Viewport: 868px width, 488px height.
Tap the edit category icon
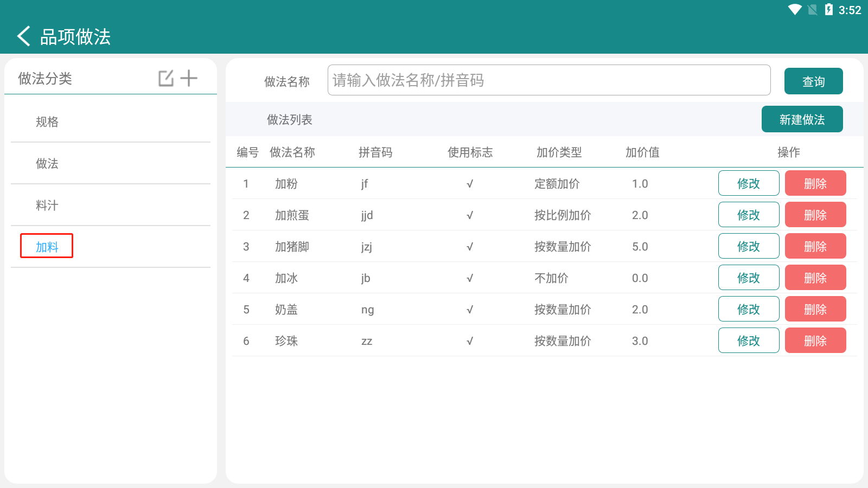[x=166, y=78]
